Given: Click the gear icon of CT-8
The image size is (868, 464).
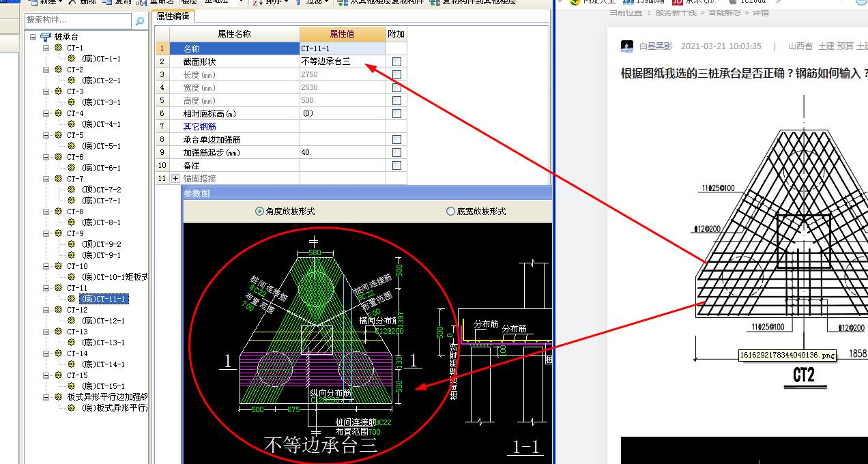Looking at the screenshot, I should (58, 212).
